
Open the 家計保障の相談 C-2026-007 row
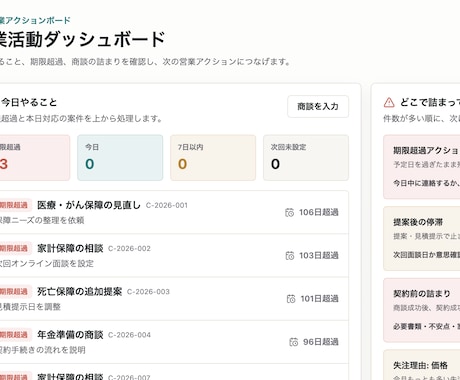(x=174, y=372)
